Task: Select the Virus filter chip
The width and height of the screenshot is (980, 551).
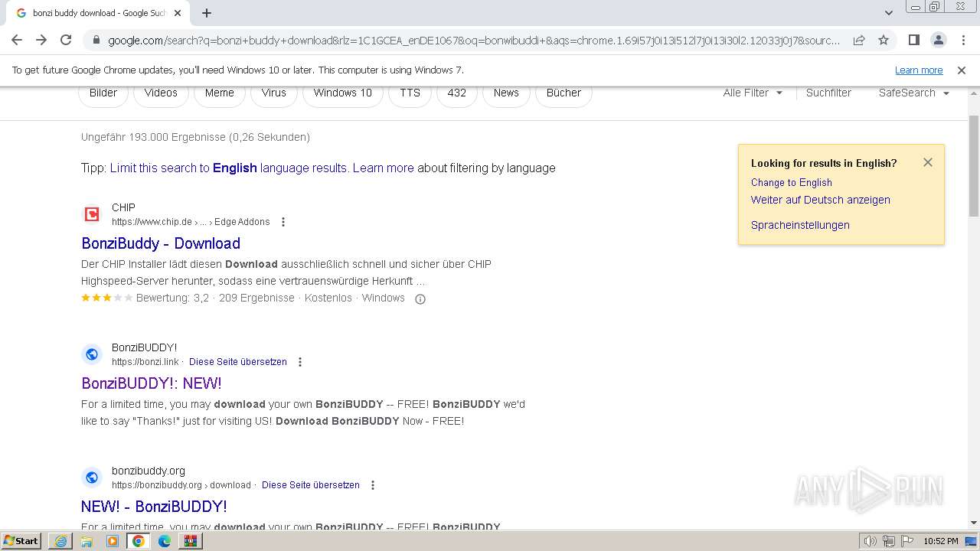Action: (x=273, y=93)
